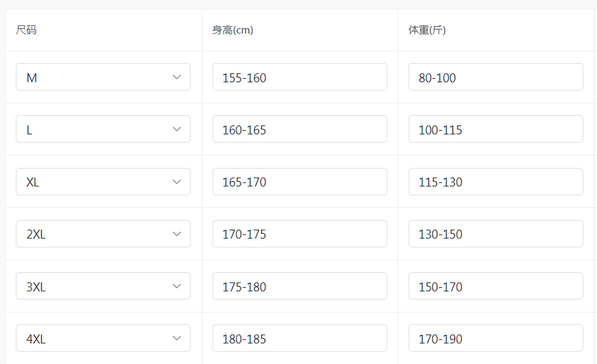Click the 155-160 height field

coord(300,77)
